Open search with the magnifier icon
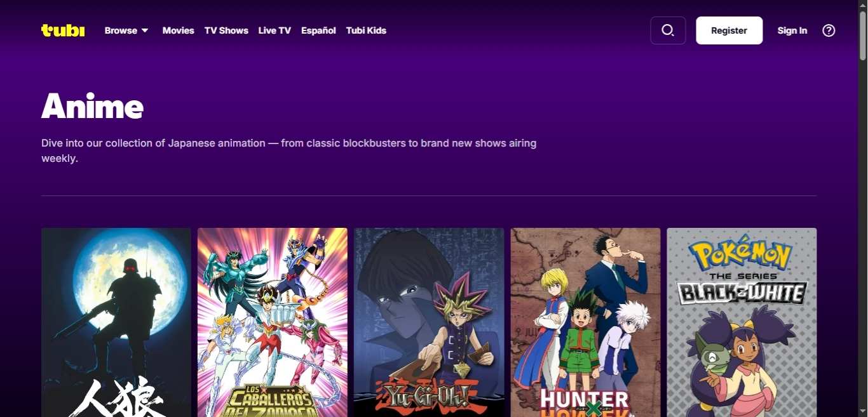The height and width of the screenshot is (417, 868). 667,30
